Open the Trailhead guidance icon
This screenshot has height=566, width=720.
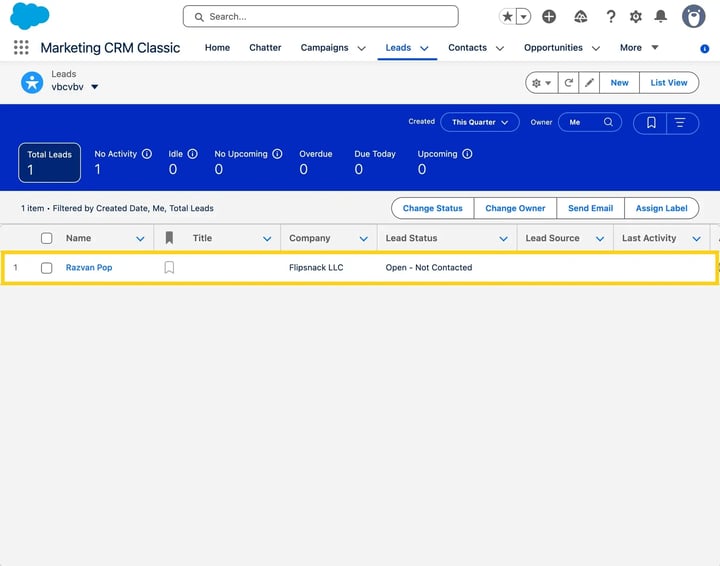[581, 17]
